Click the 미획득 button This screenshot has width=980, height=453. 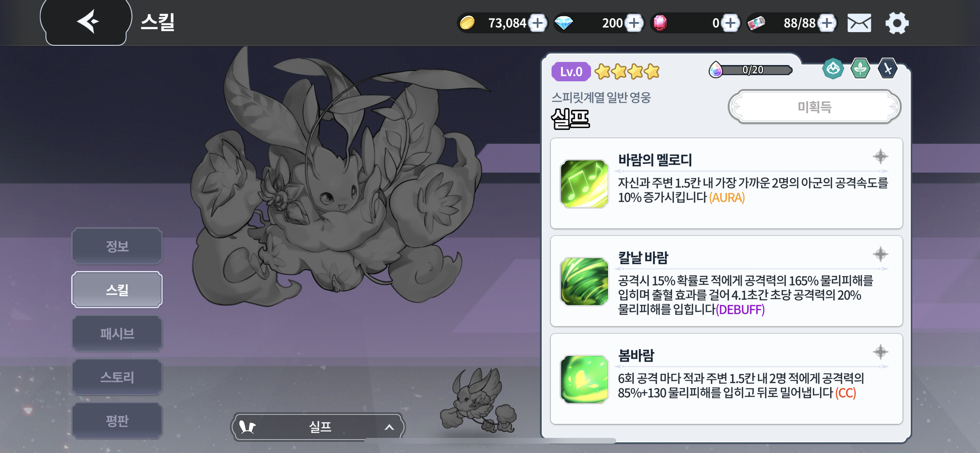tap(815, 107)
